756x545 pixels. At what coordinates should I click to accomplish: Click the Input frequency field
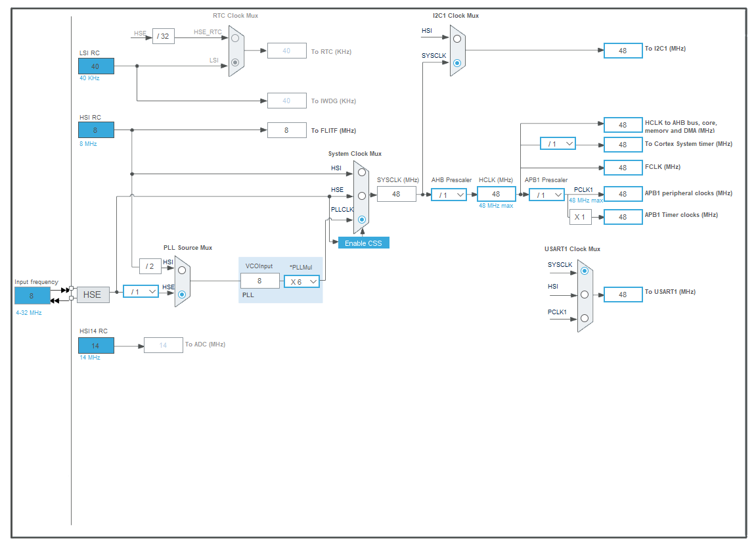coord(32,296)
